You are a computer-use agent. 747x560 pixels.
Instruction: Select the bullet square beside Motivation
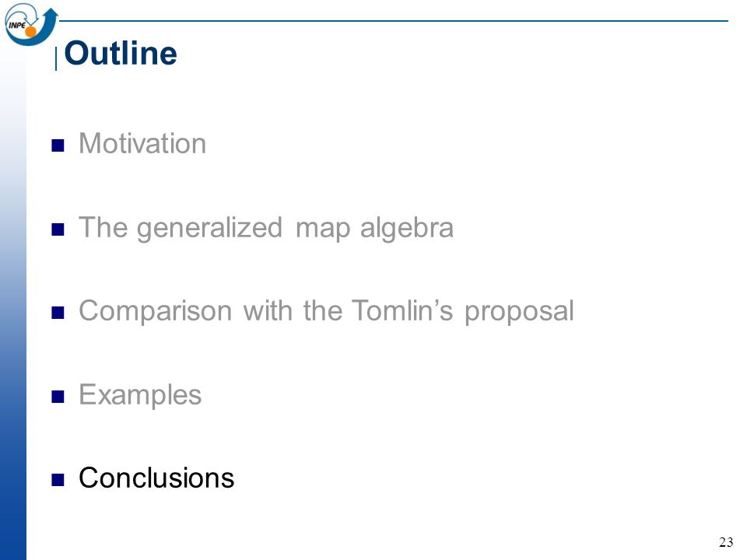pyautogui.click(x=58, y=145)
